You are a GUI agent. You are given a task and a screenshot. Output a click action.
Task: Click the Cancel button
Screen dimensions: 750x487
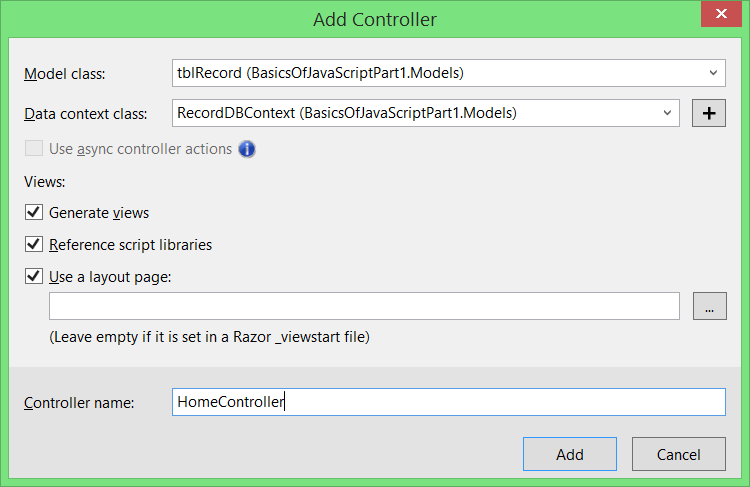click(x=678, y=454)
